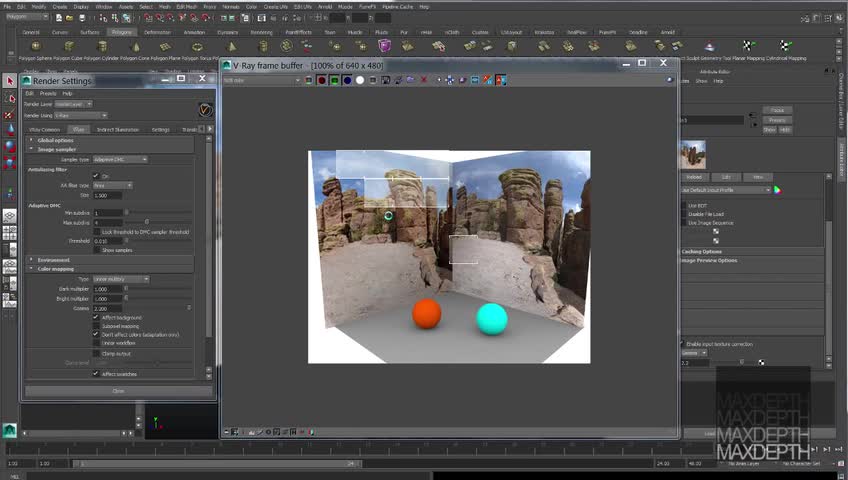The height and width of the screenshot is (480, 848).
Task: Create a Polygon Sphere from the shelf
Action: (36, 46)
